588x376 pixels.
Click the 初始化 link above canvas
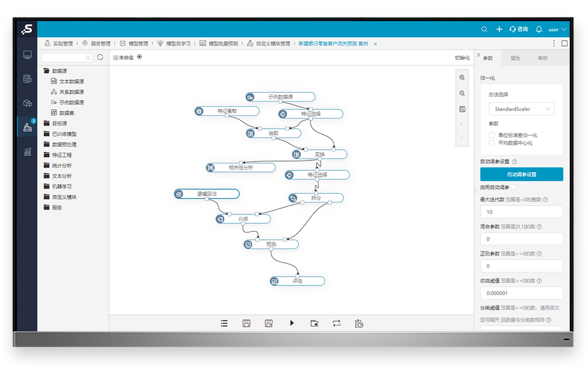(x=462, y=58)
